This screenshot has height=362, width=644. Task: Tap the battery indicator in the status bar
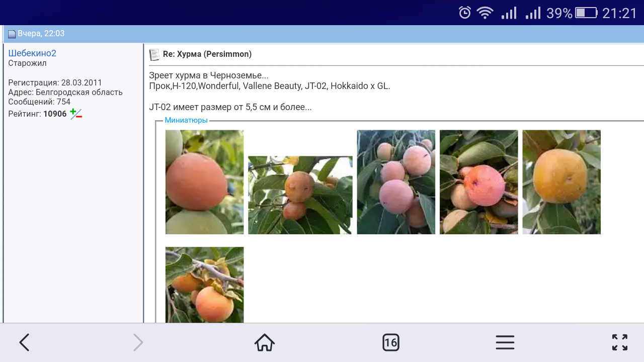click(586, 13)
